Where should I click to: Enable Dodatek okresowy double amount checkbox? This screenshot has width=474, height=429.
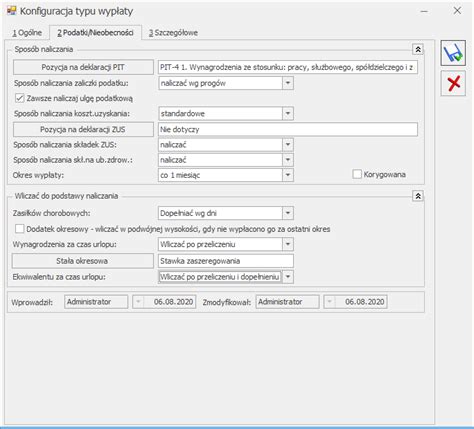[x=20, y=229]
